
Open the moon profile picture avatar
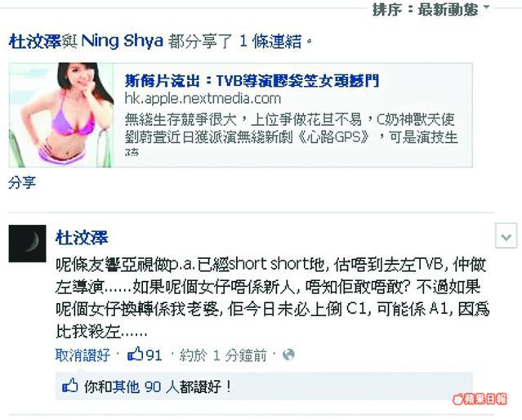pos(27,244)
